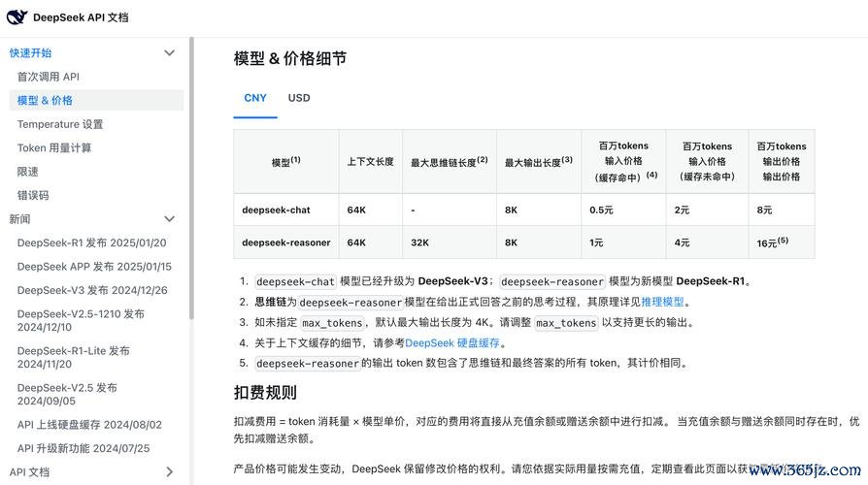The height and width of the screenshot is (485, 868).
Task: Open Temperature 设置 sidebar item
Action: coord(59,124)
